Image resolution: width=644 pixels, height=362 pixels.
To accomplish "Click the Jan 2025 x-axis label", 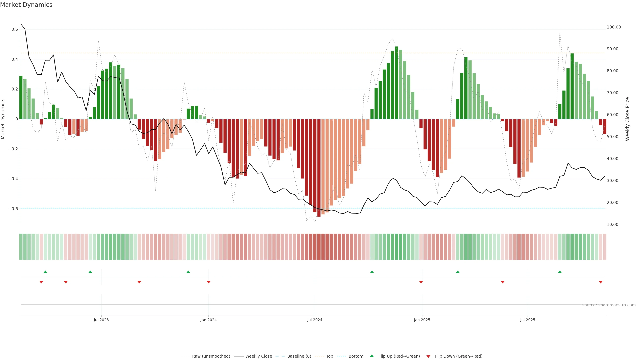I will [x=422, y=320].
